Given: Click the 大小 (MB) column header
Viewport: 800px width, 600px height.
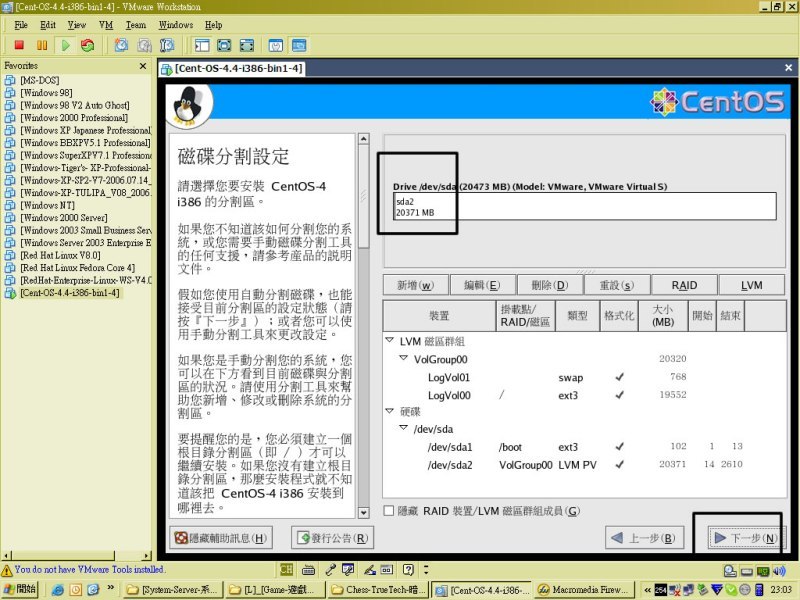Looking at the screenshot, I should coord(663,316).
